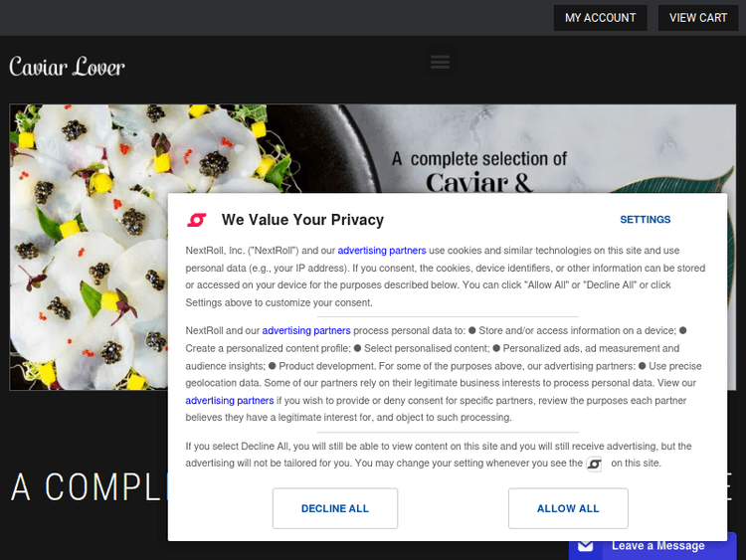Image resolution: width=746 pixels, height=560 pixels.
Task: Click the "If you select Decline All" paragraph
Action: (438, 455)
